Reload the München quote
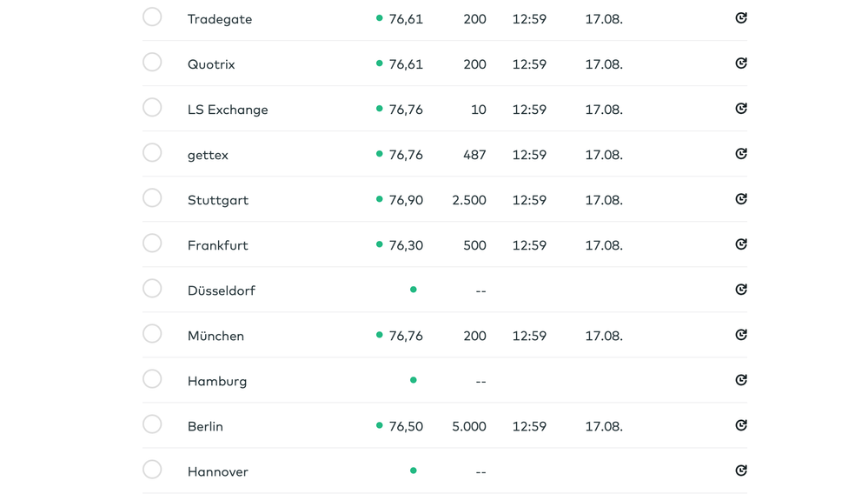The width and height of the screenshot is (868, 494). coord(741,335)
